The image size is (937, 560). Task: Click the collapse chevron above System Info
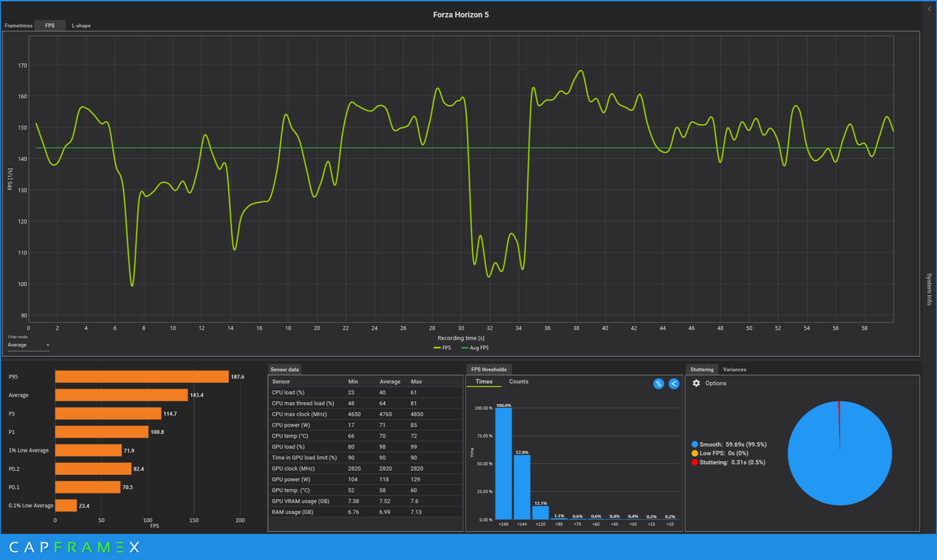pyautogui.click(x=930, y=9)
